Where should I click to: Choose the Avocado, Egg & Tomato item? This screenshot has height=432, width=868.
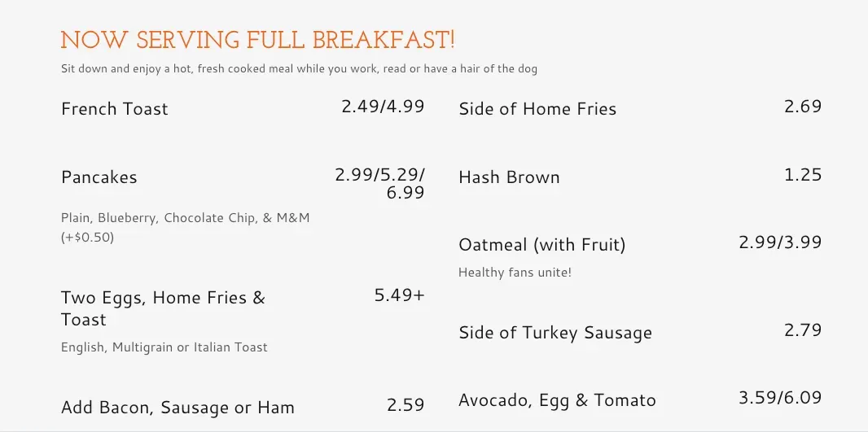point(557,400)
